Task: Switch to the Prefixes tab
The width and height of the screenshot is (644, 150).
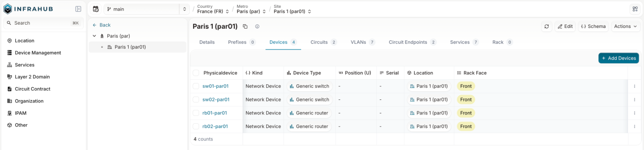Action: [x=242, y=42]
